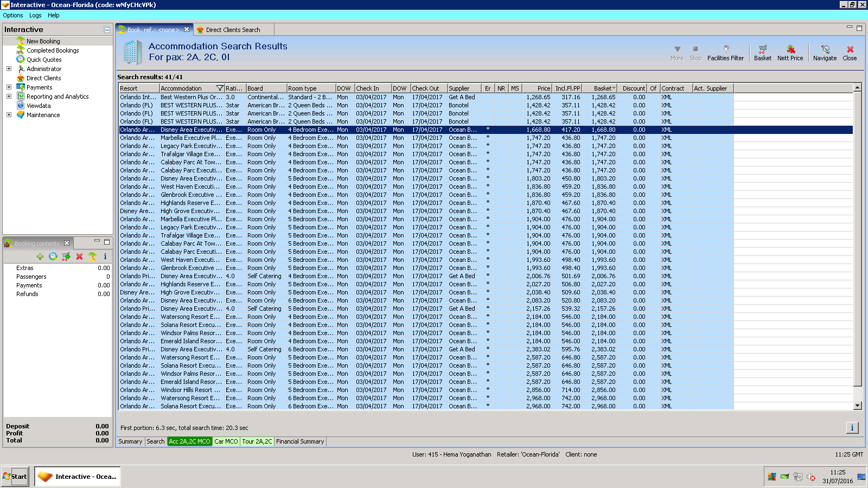
Task: Open the Basket toolbar icon
Action: (762, 50)
